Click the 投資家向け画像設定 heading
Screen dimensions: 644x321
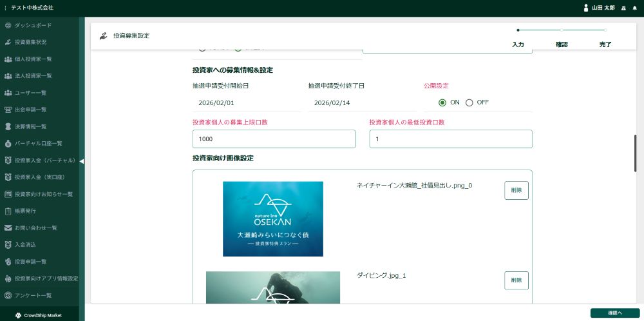pyautogui.click(x=223, y=158)
